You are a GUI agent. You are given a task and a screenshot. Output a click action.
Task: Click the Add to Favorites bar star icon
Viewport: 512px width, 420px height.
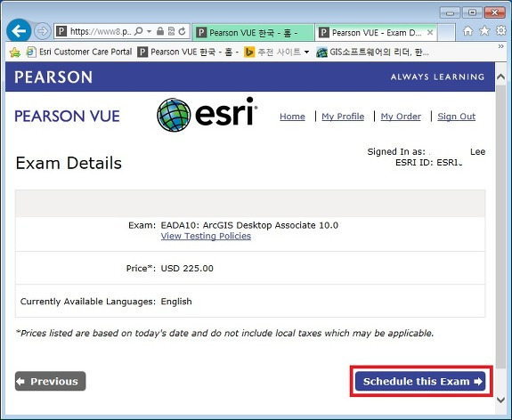[x=15, y=52]
